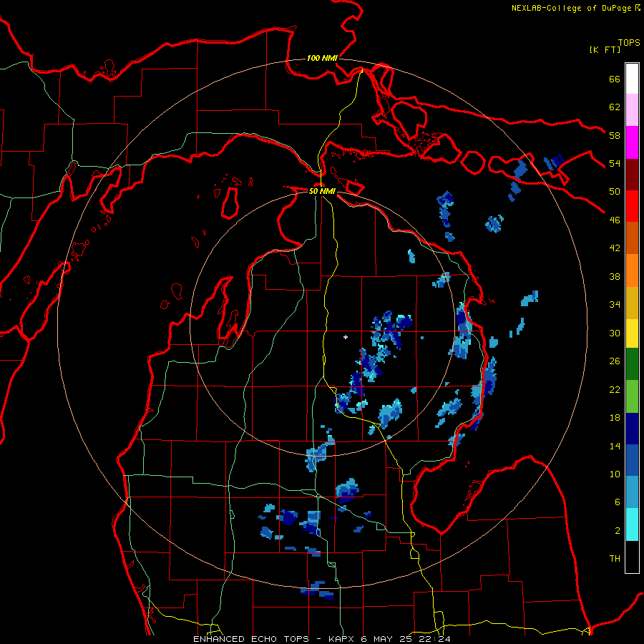The height and width of the screenshot is (644, 644).
Task: Click legend value 22
Action: click(x=615, y=389)
